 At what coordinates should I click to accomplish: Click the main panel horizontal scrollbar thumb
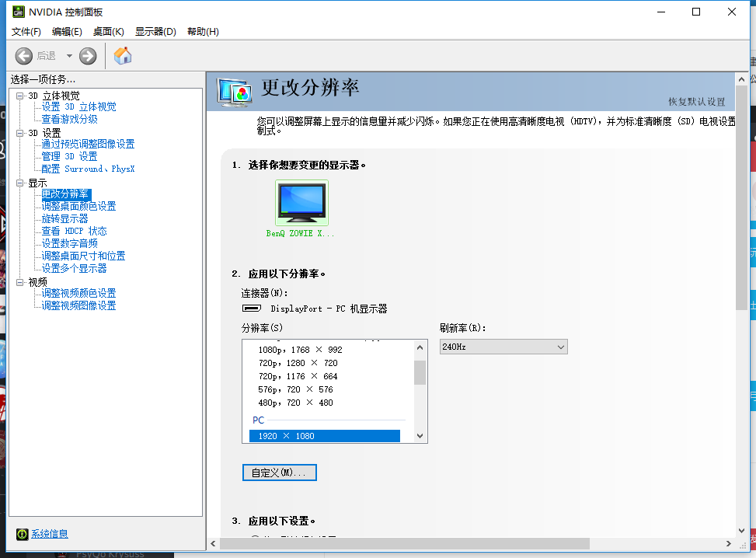[405, 543]
